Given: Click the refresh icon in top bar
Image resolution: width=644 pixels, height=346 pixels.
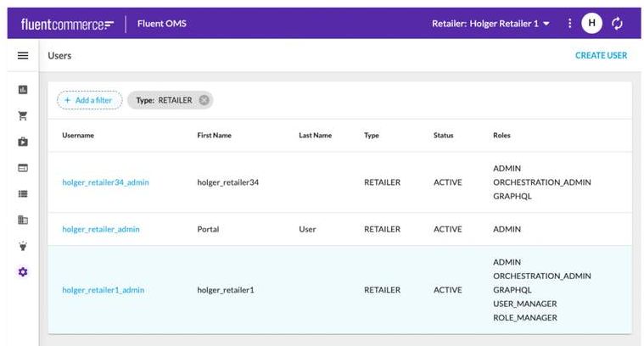Looking at the screenshot, I should click(x=617, y=24).
